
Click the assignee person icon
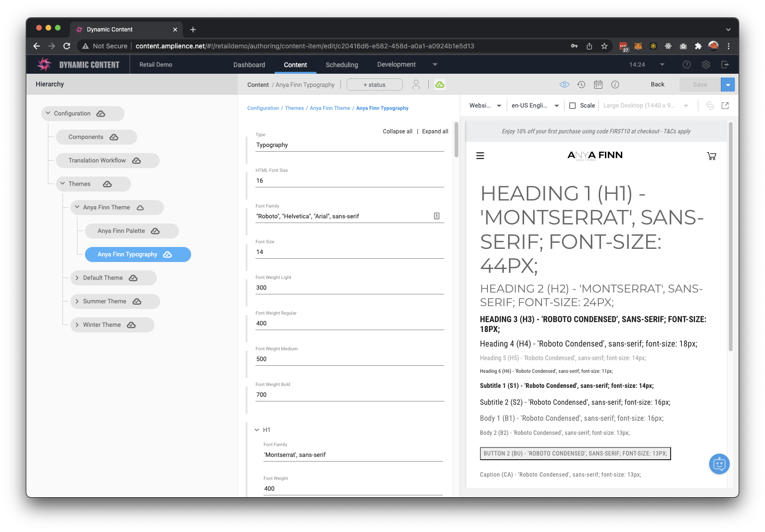coord(416,85)
